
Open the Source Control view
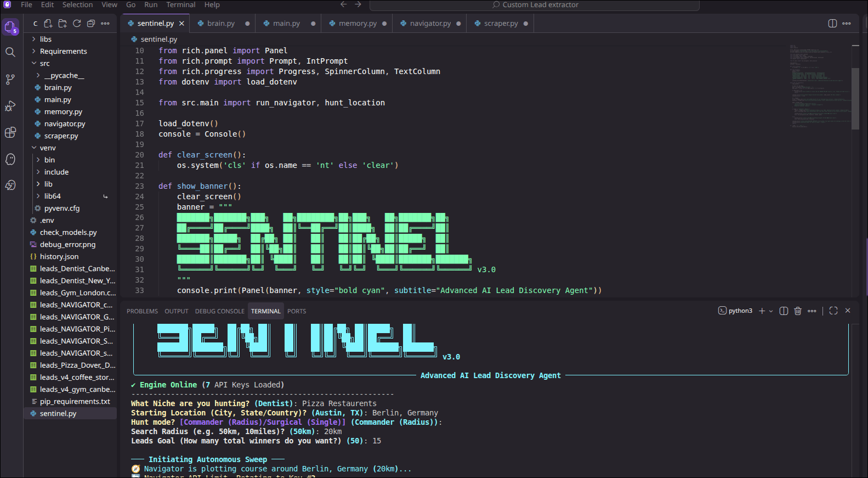(10, 79)
